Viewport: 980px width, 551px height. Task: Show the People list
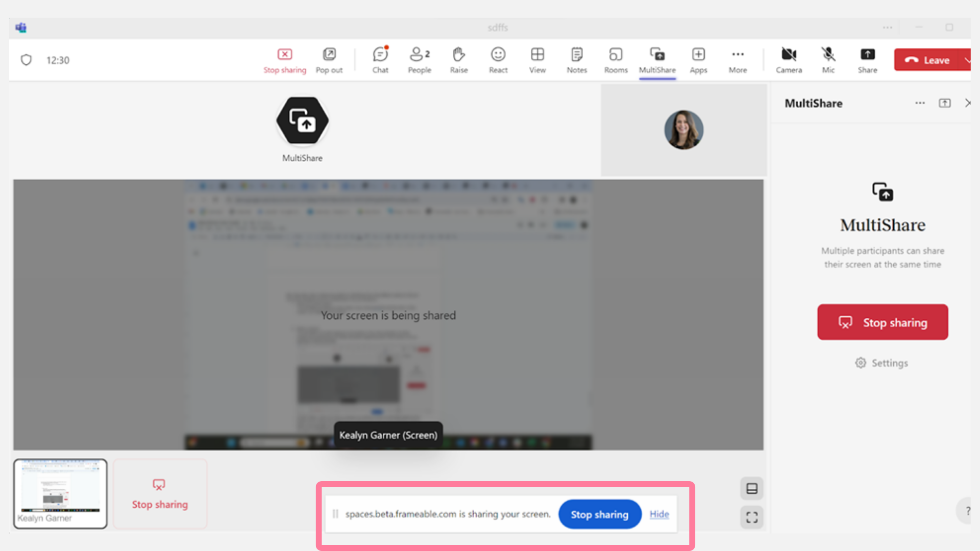click(x=420, y=60)
